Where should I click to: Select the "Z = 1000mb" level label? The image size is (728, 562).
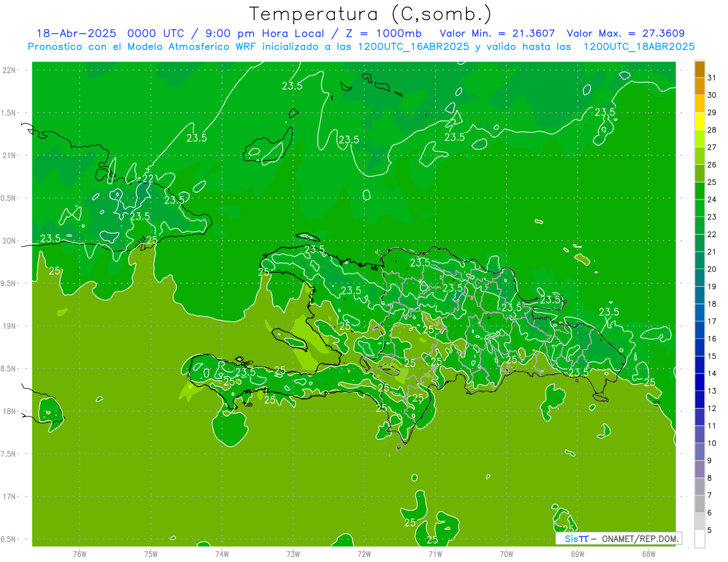385,33
